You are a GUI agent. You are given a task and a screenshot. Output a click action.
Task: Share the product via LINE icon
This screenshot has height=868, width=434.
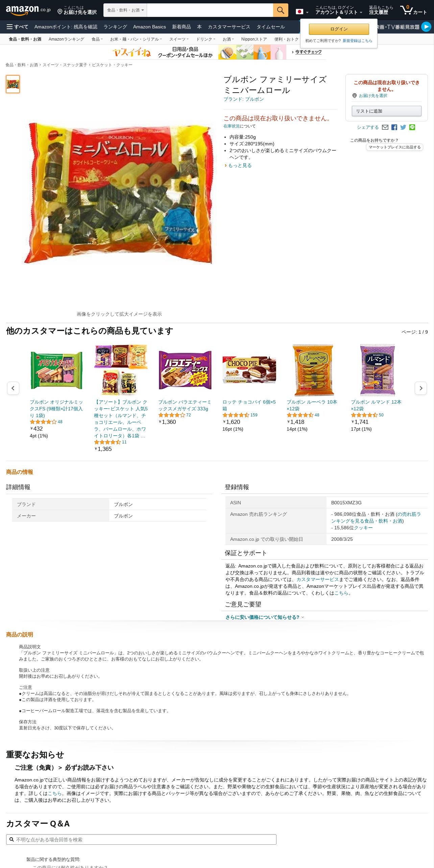412,127
